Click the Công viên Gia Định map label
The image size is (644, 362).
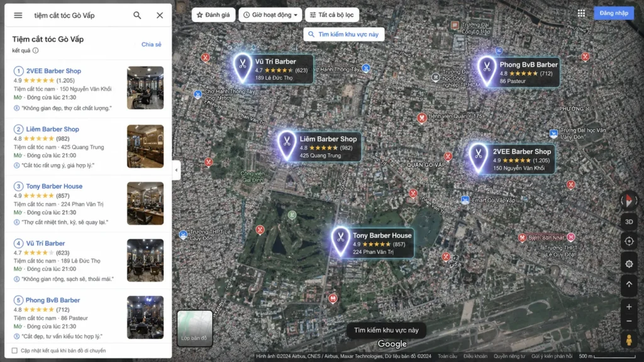pos(253,177)
